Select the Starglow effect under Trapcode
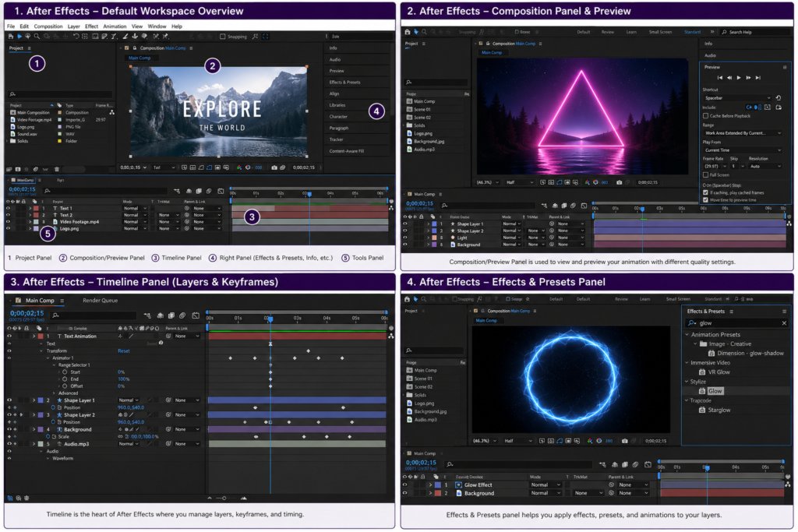Viewport: 798px width, 532px height. (719, 410)
